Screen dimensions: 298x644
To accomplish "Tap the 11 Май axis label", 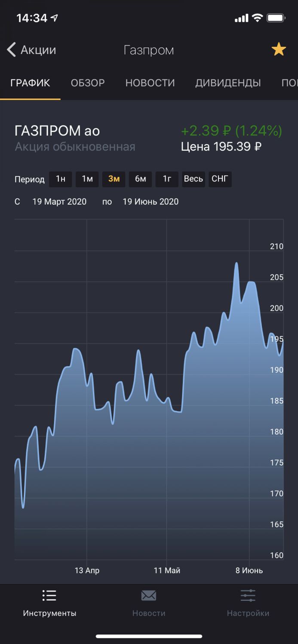I will click(x=167, y=571).
